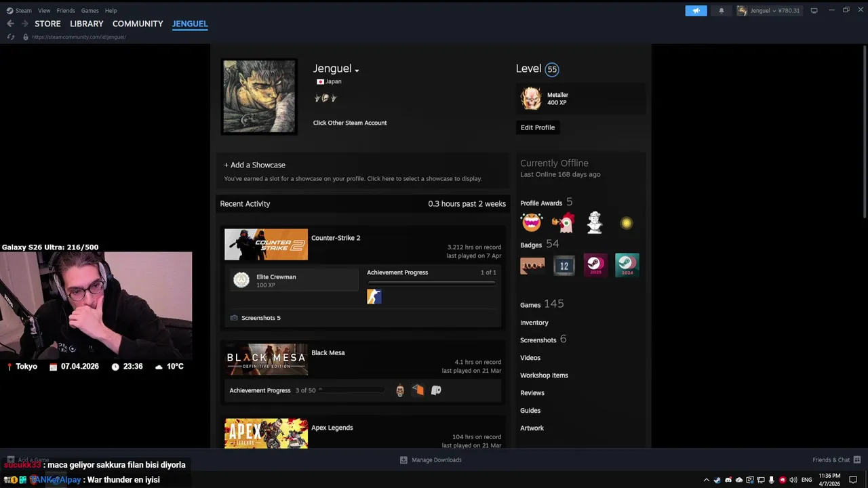Open the laughing face profile award
The width and height of the screenshot is (868, 488).
[532, 222]
